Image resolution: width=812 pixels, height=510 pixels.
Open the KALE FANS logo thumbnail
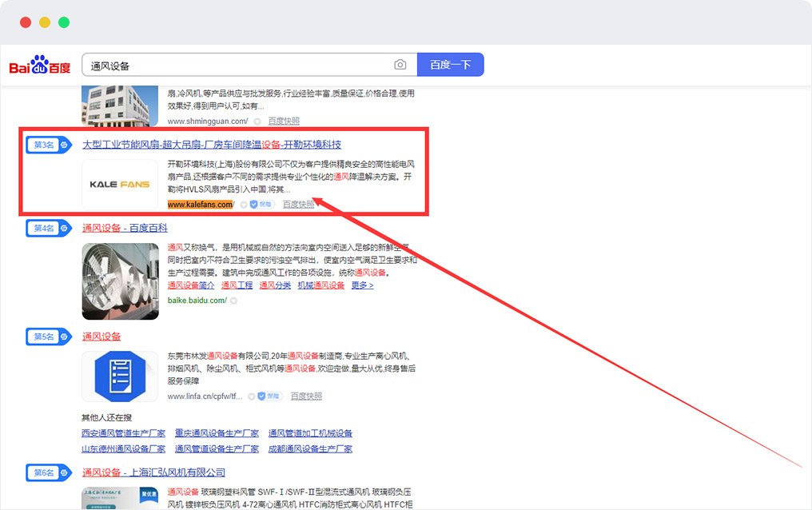pos(120,185)
